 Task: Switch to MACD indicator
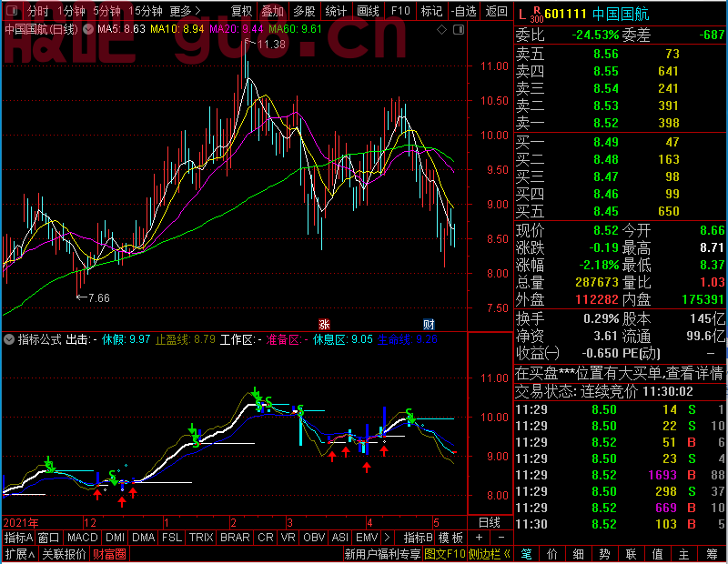coord(82,538)
